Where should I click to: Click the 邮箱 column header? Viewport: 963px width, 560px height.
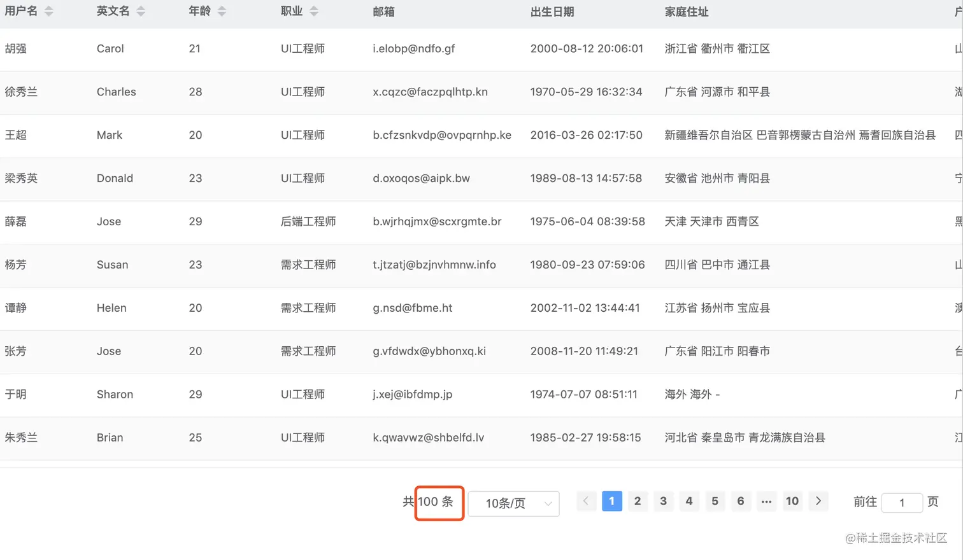(x=384, y=11)
